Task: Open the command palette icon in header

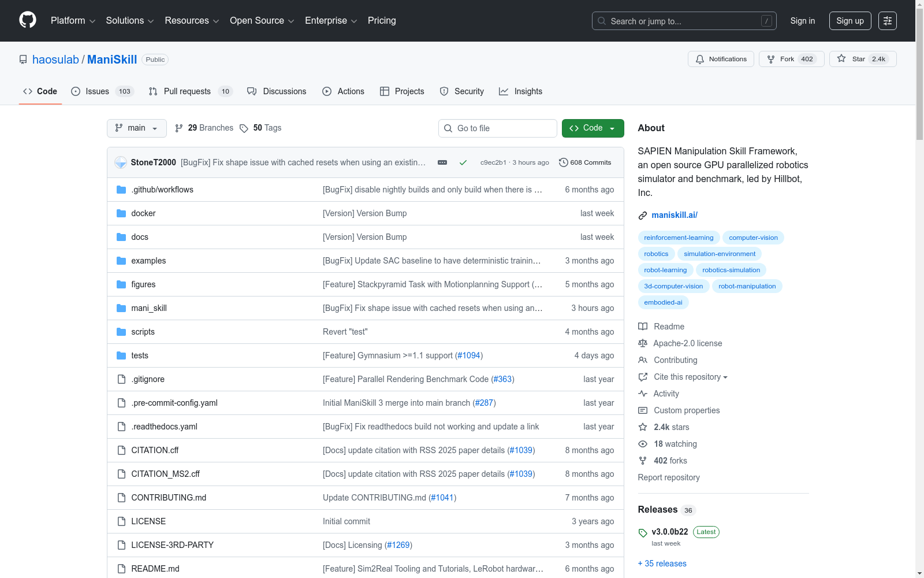Action: [x=888, y=21]
